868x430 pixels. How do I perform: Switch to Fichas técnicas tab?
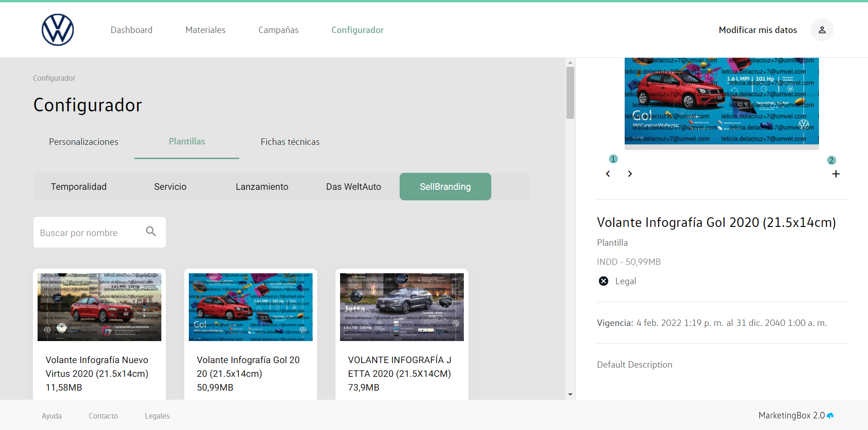coord(290,142)
